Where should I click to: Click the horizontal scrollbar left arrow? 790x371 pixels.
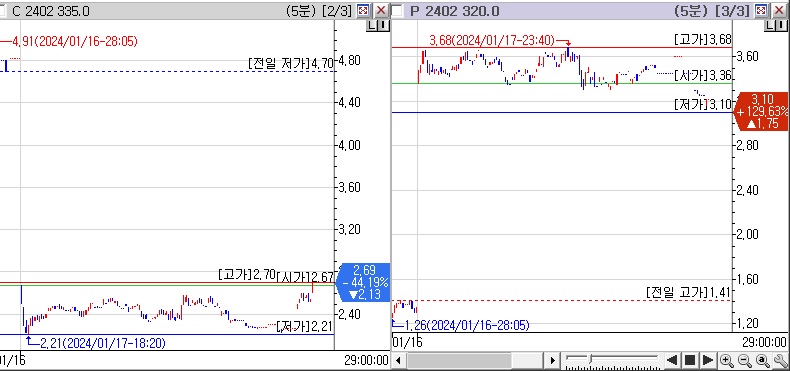click(x=399, y=360)
